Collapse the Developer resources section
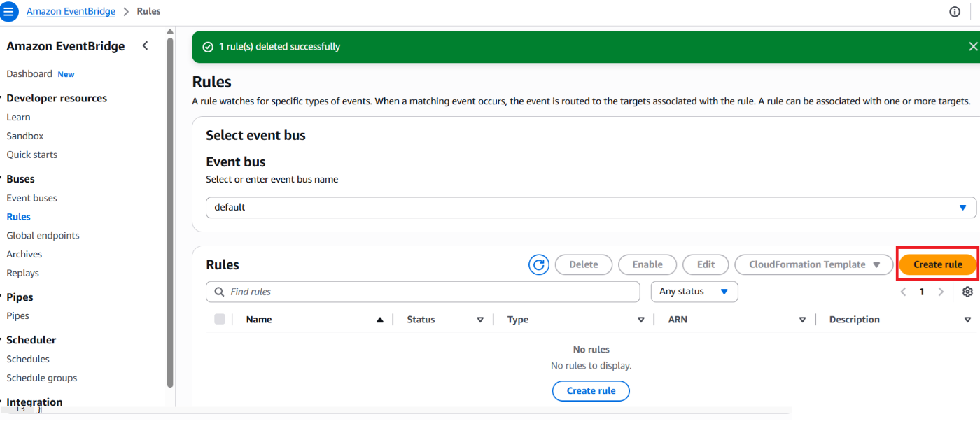 56,98
